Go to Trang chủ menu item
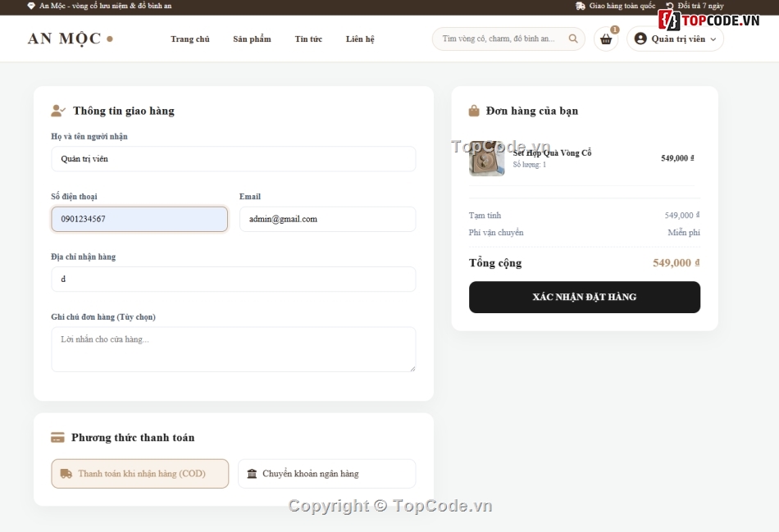This screenshot has width=779, height=532. coord(189,39)
